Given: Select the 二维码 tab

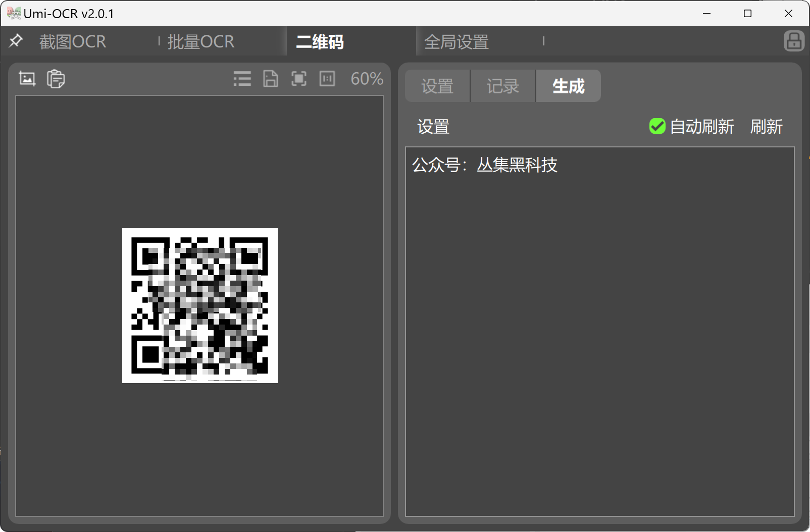Looking at the screenshot, I should [x=320, y=41].
